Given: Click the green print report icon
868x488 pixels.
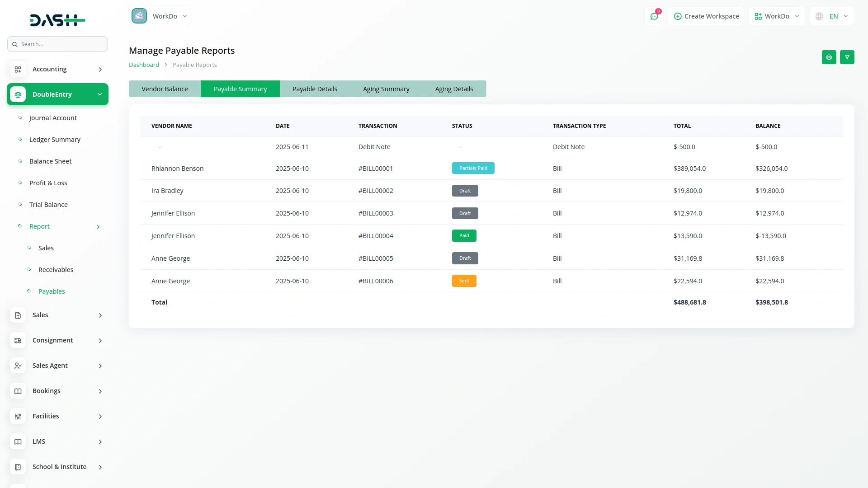Looking at the screenshot, I should click(829, 57).
